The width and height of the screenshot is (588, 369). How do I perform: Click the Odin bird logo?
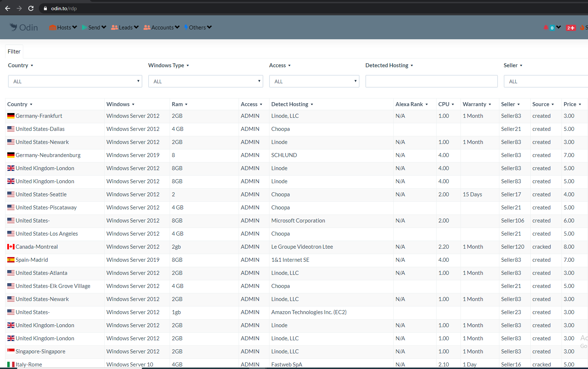pos(13,27)
